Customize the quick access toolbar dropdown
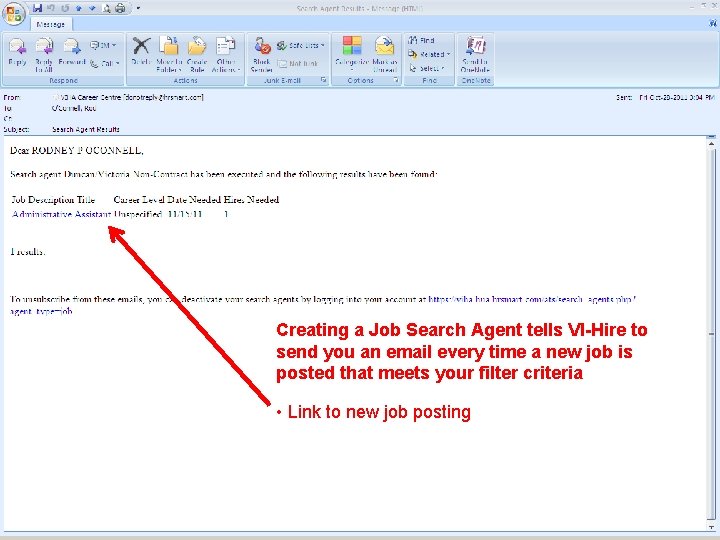720x540 pixels. click(x=138, y=8)
